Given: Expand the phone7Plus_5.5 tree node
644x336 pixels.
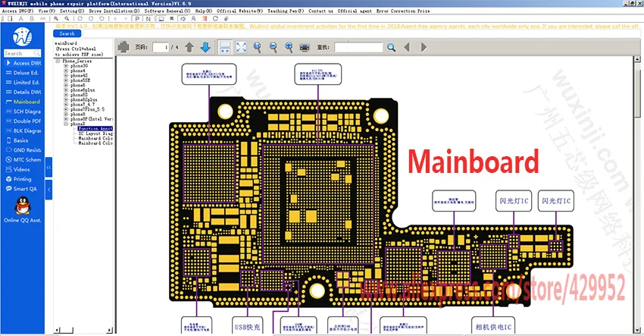Looking at the screenshot, I should (x=66, y=109).
